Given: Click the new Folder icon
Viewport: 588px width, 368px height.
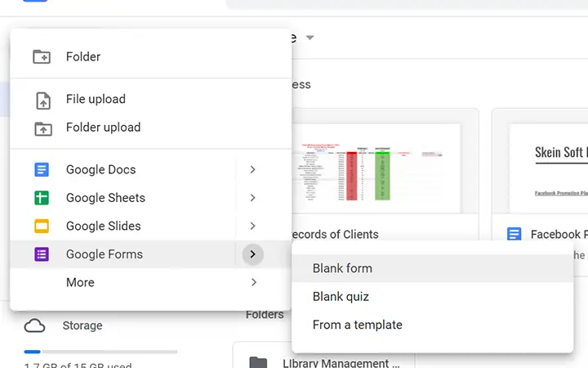Looking at the screenshot, I should 42,56.
